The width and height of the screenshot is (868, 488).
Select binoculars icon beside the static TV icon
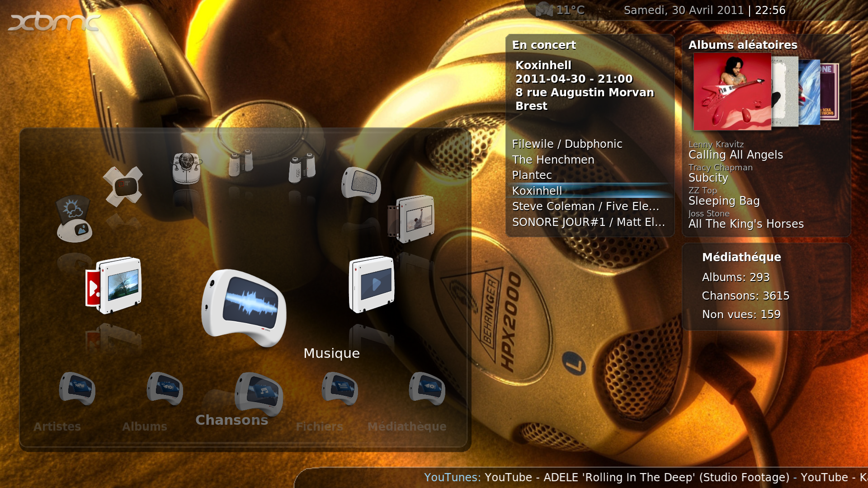(302, 168)
